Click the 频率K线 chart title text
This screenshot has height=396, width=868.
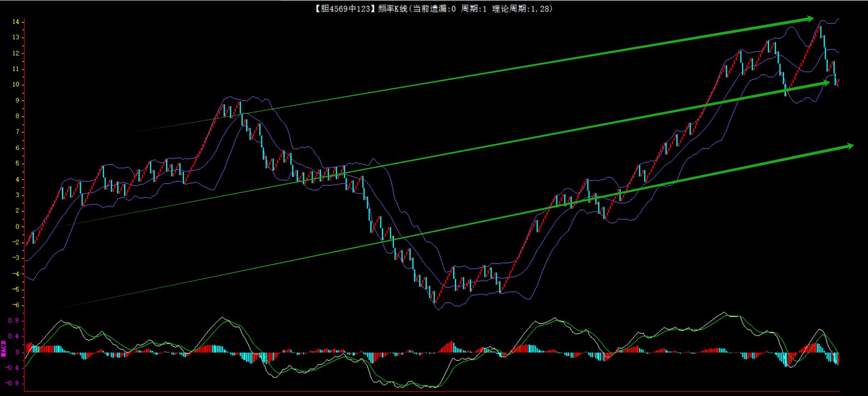point(393,9)
